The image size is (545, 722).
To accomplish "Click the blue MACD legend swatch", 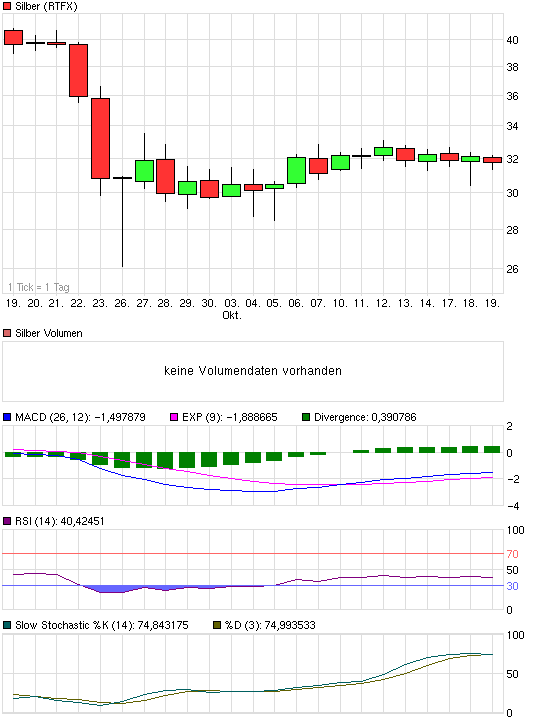I will coord(7,417).
